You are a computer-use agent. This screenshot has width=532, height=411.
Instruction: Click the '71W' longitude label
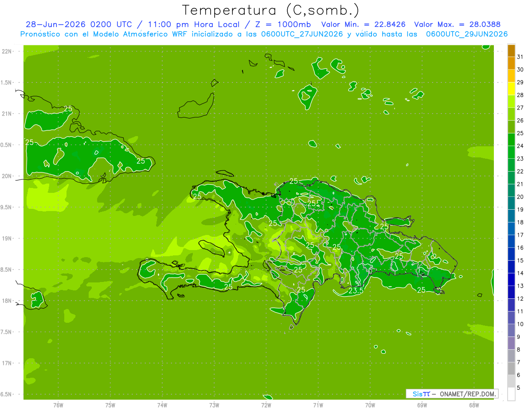pos(318,405)
